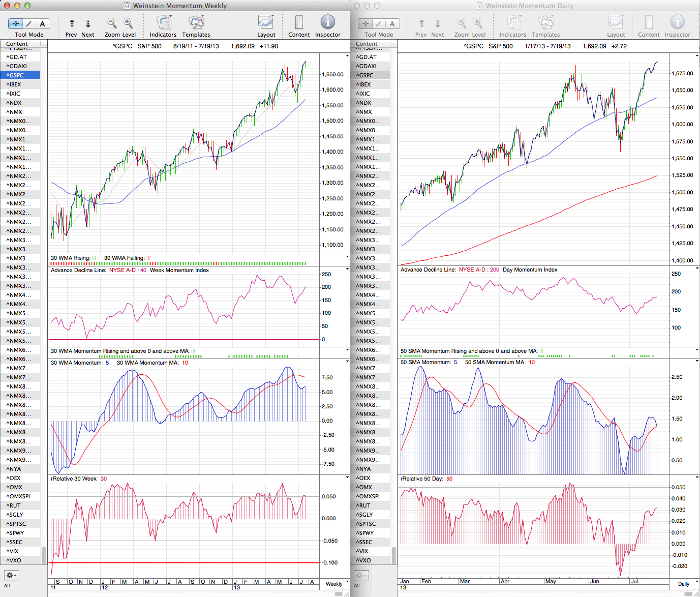The height and width of the screenshot is (597, 700).
Task: Click Content column header in Weekly window
Action: click(20, 44)
